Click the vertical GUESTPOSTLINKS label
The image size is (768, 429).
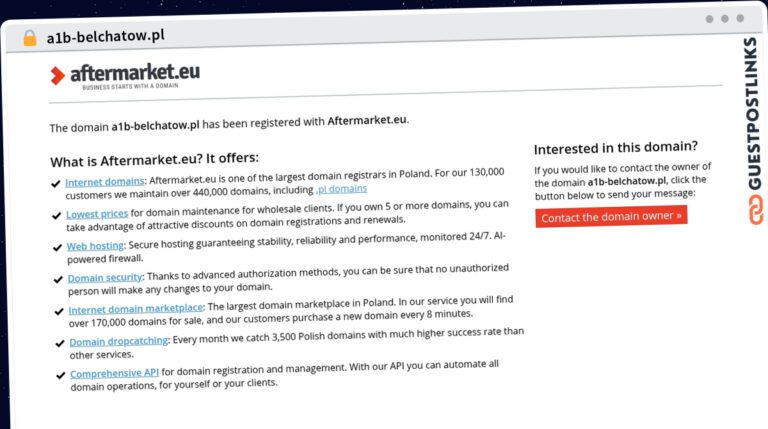pyautogui.click(x=754, y=113)
